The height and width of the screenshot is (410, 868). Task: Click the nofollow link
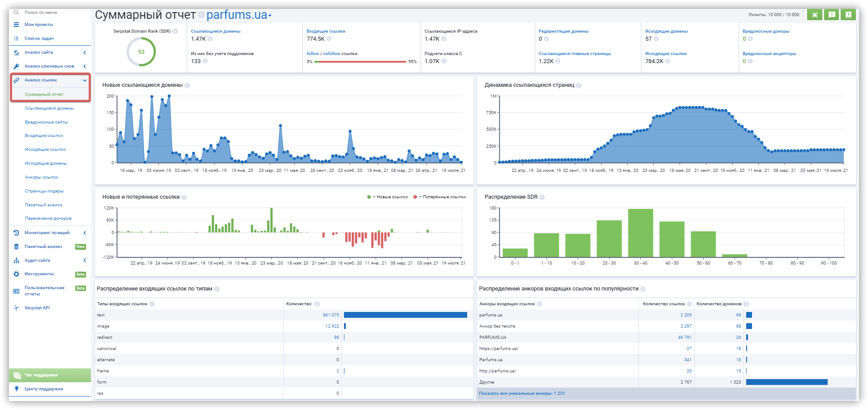click(331, 54)
